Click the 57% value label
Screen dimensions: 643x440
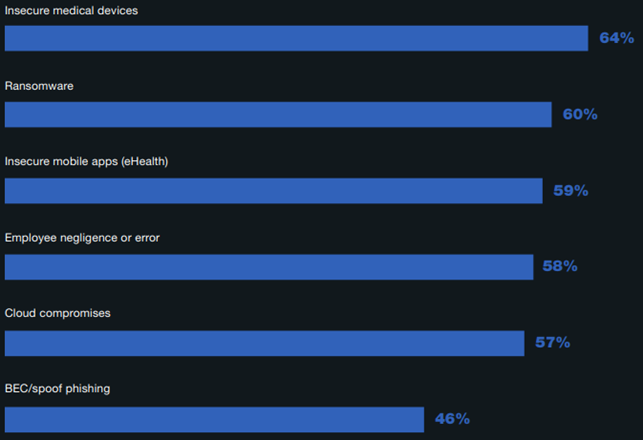(552, 343)
